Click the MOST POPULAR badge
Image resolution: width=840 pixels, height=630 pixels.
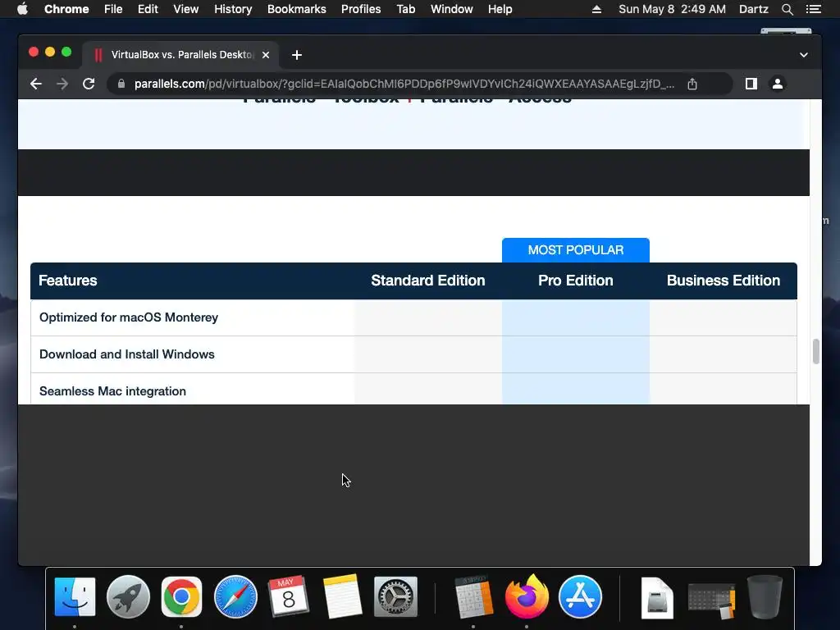[x=576, y=250]
